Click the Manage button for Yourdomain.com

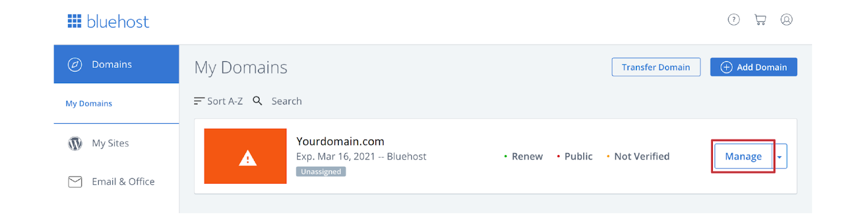click(x=743, y=157)
